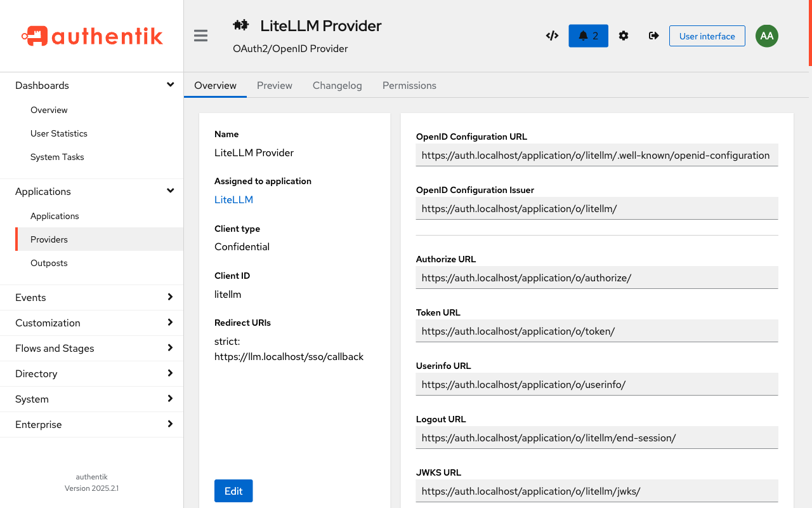
Task: Click the provider puzzle-piece icon
Action: coord(240,25)
